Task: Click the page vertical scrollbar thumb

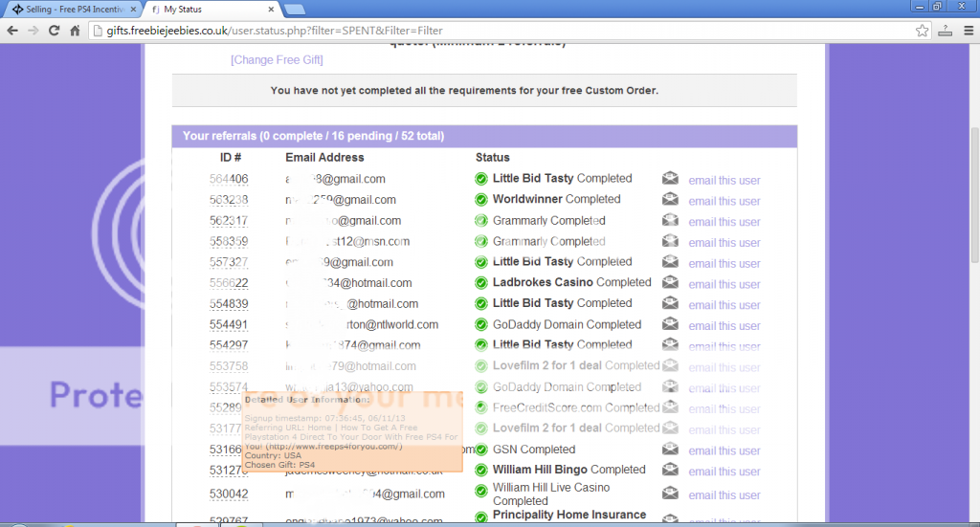Action: (x=974, y=195)
